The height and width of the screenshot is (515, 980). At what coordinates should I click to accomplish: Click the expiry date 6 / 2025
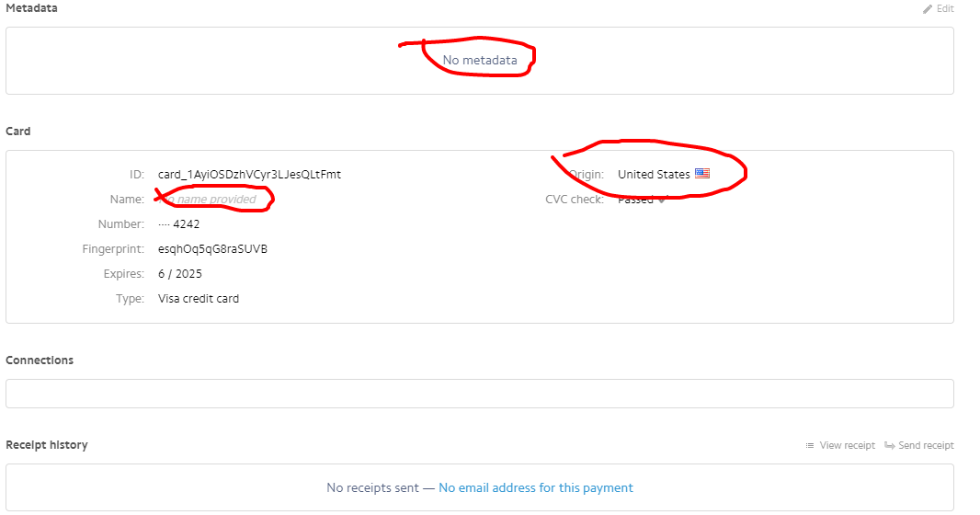point(180,274)
